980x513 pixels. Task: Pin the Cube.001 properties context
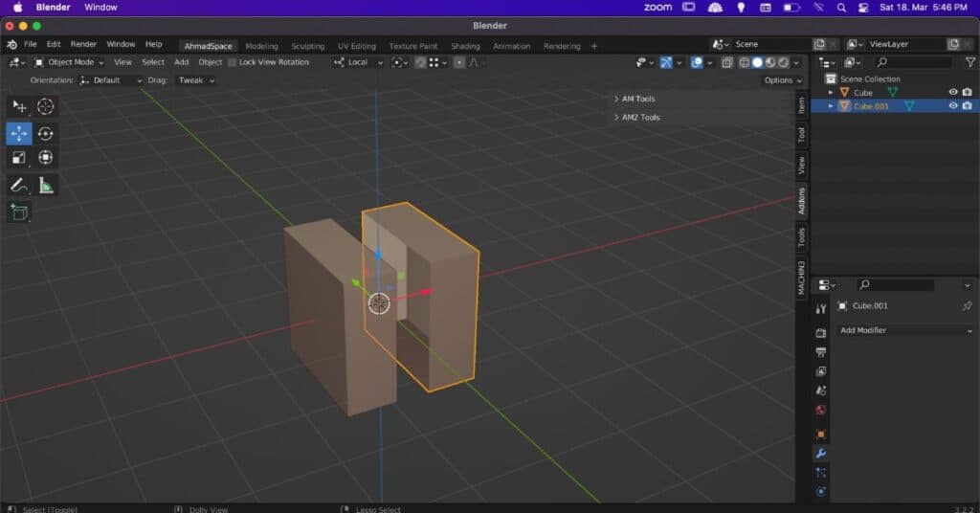pos(967,306)
